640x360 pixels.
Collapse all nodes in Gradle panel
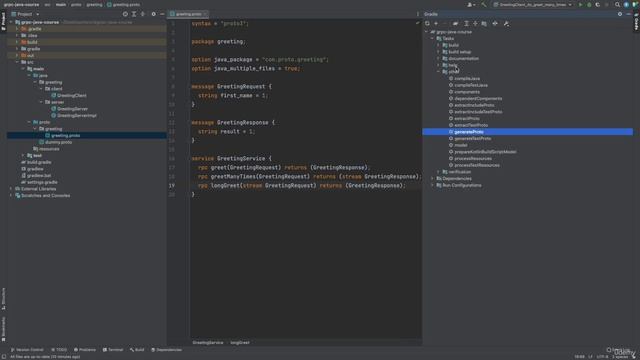(x=475, y=24)
